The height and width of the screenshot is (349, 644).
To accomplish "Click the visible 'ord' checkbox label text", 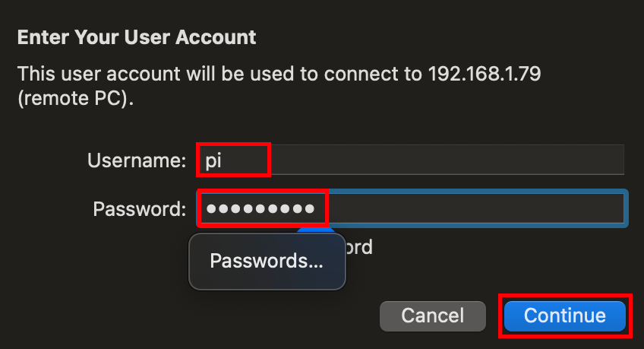I will pyautogui.click(x=359, y=248).
